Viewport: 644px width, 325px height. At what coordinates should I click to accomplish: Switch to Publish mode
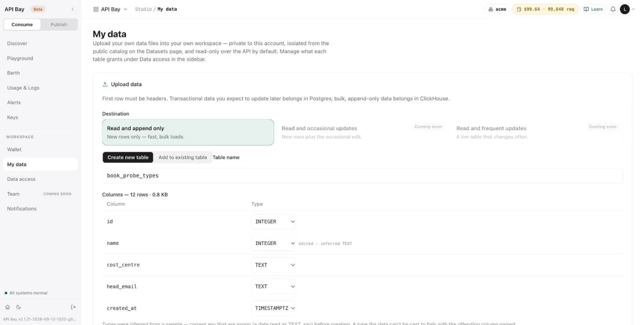click(59, 24)
